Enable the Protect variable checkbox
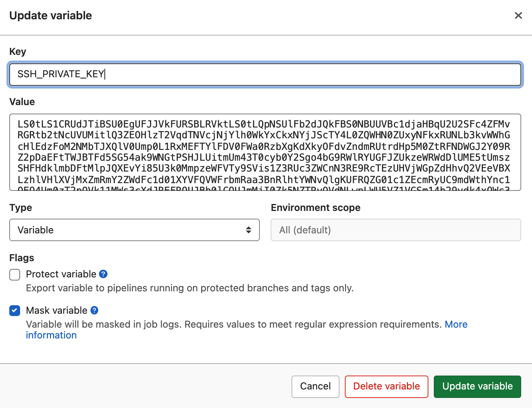Image resolution: width=532 pixels, height=408 pixels. (x=15, y=275)
